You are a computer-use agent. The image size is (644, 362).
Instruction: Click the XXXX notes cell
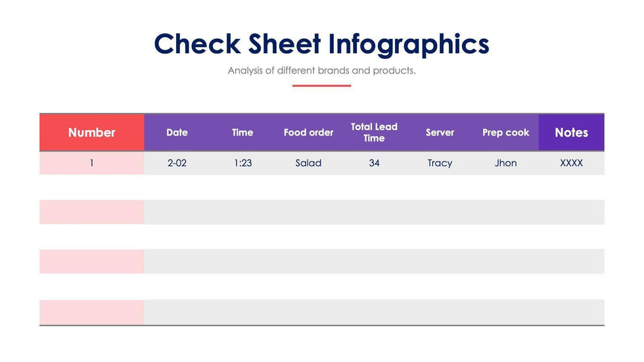pyautogui.click(x=571, y=163)
